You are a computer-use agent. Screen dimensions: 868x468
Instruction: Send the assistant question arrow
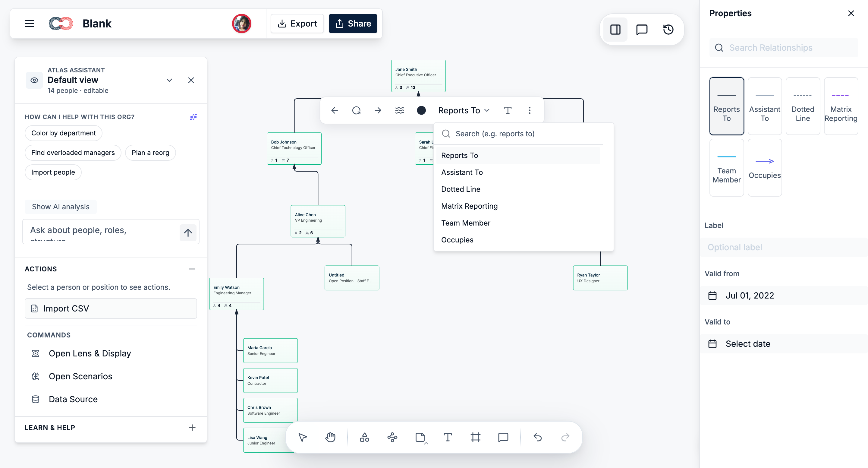coord(188,232)
